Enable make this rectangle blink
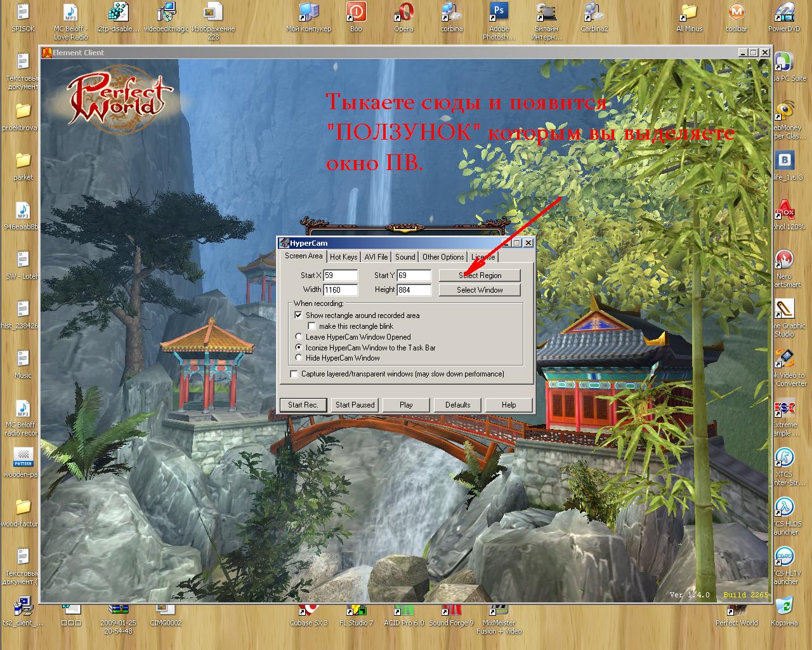The width and height of the screenshot is (812, 650). 311,326
